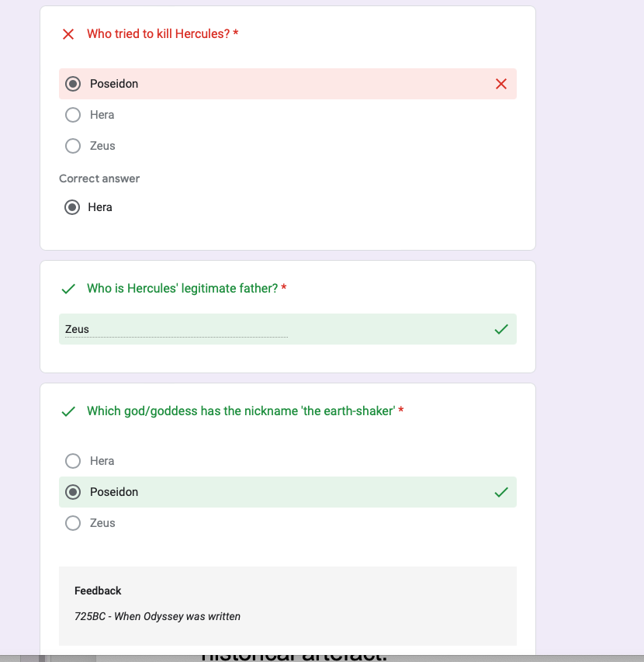
Task: Select Hera radio in earth-shaker question
Action: (73, 461)
